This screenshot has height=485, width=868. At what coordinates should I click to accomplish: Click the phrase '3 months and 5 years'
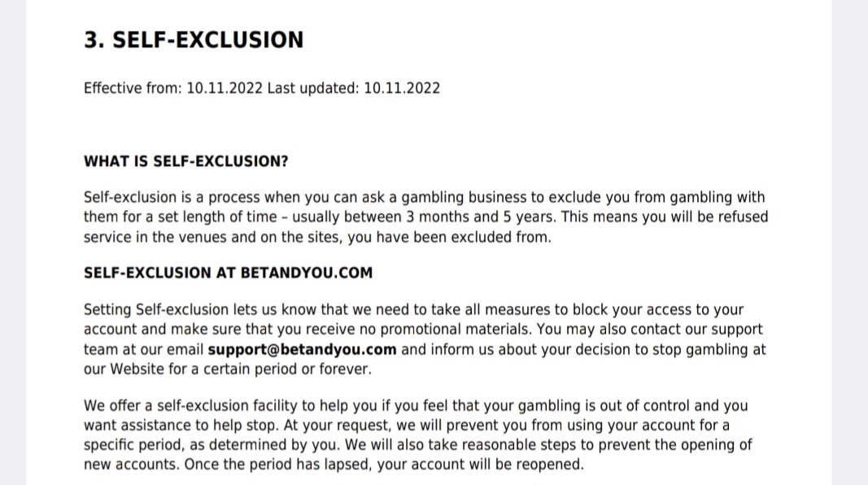coord(481,216)
